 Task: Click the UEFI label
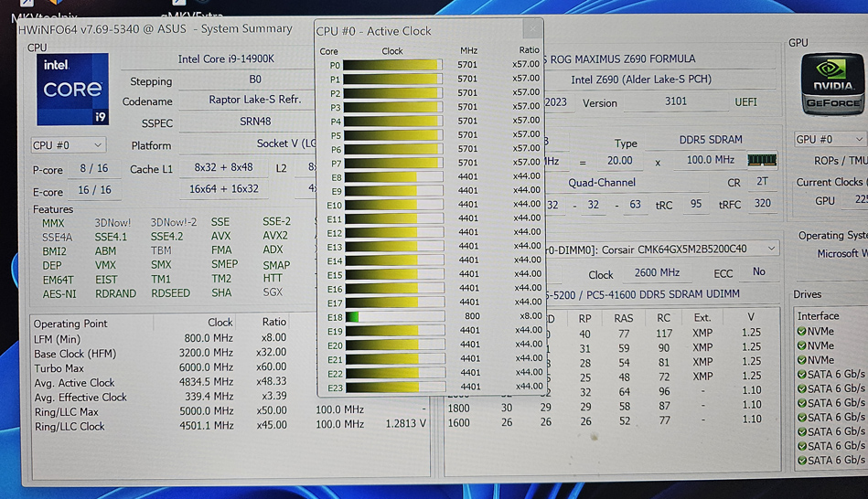click(x=745, y=101)
